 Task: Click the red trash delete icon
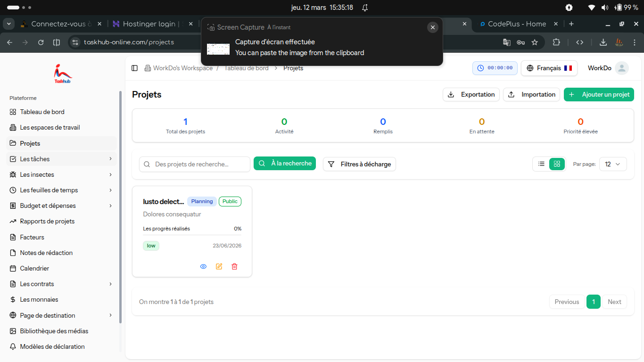[x=234, y=266]
